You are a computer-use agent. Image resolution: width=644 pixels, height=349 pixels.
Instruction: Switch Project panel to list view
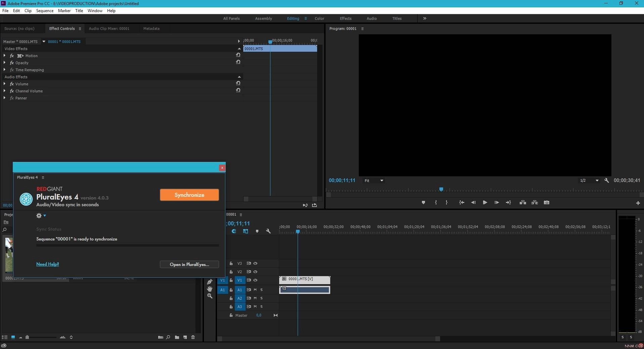(4, 337)
